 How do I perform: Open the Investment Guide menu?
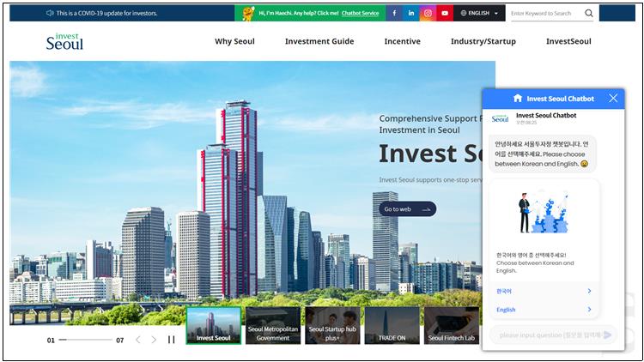(x=319, y=41)
